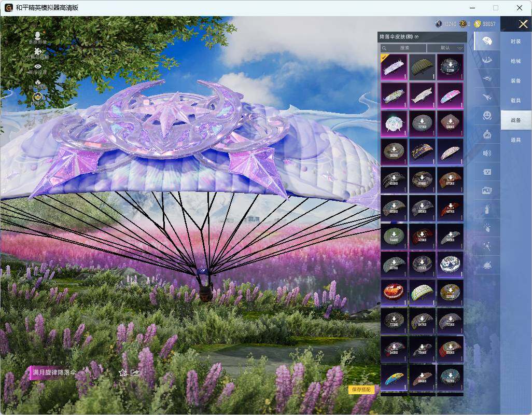Image resolution: width=532 pixels, height=415 pixels.
Task: Select the tap-effect hand category icon
Action: [x=487, y=228]
